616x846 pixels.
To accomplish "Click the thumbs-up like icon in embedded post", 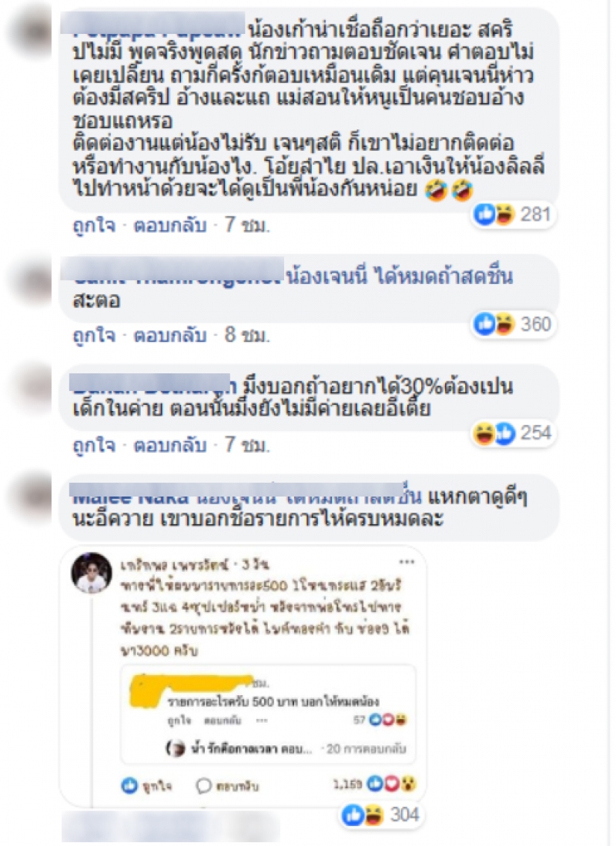I will coord(129,785).
